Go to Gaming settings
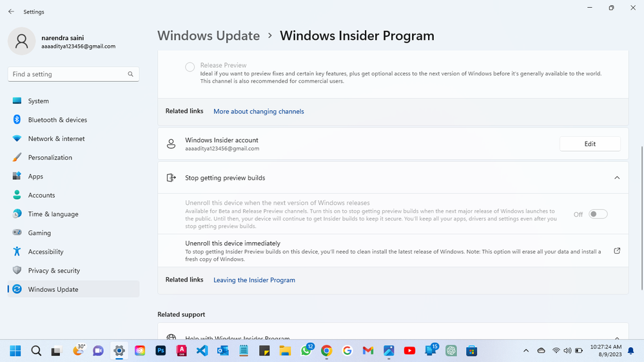 point(73,233)
